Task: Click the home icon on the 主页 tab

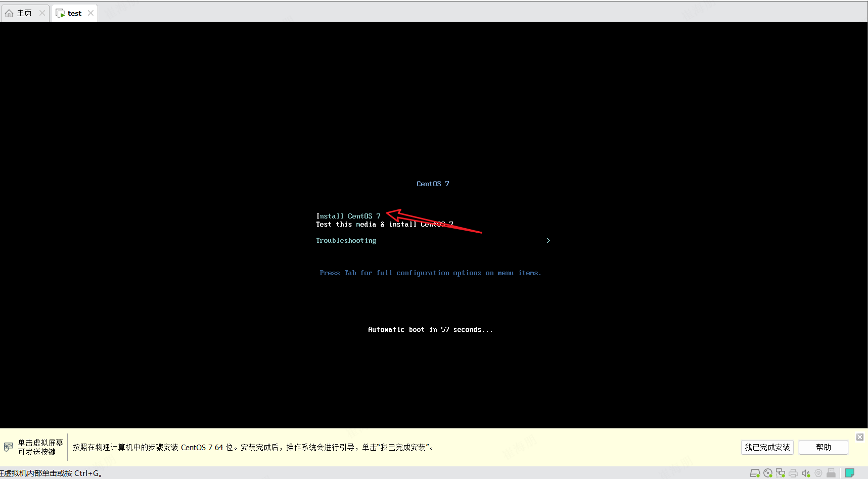Action: pos(9,13)
